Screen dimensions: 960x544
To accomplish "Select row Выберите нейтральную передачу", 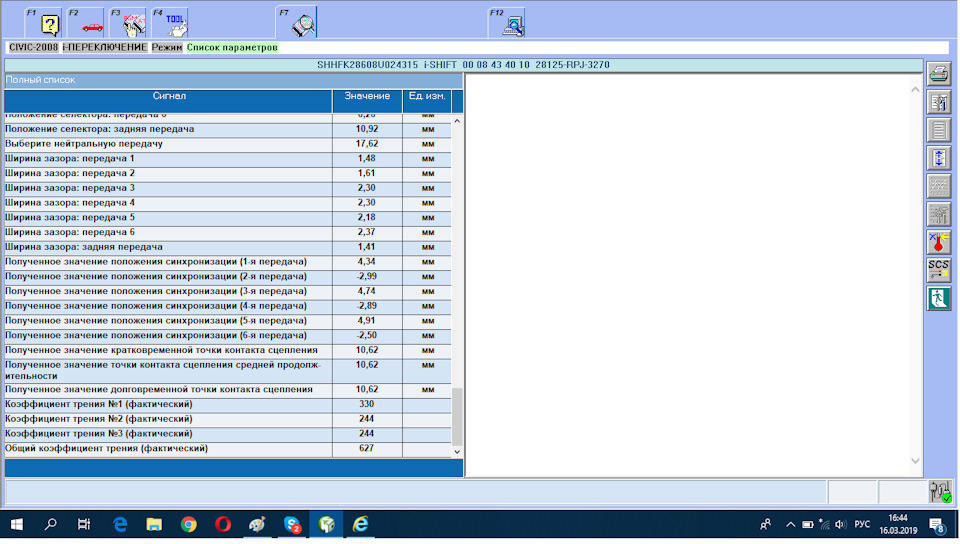I will click(x=228, y=144).
